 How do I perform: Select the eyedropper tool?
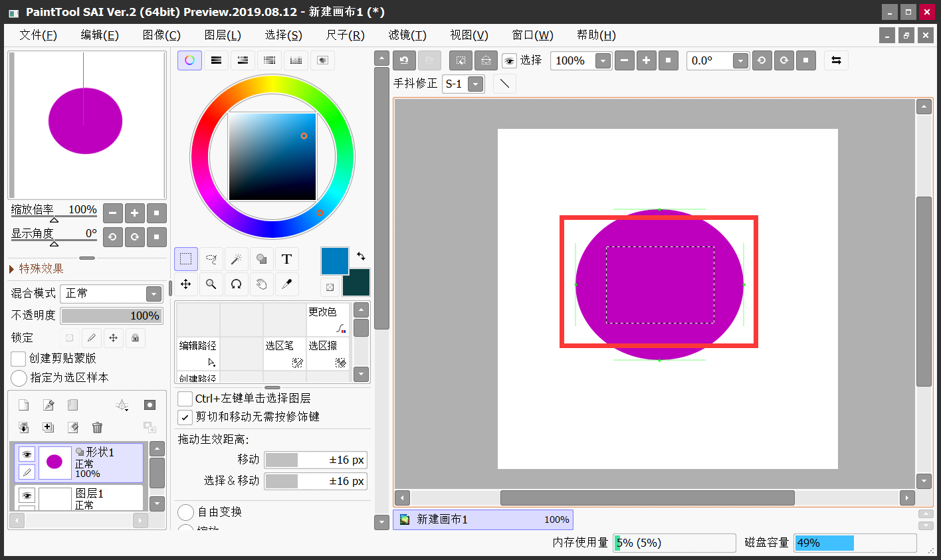tap(286, 284)
